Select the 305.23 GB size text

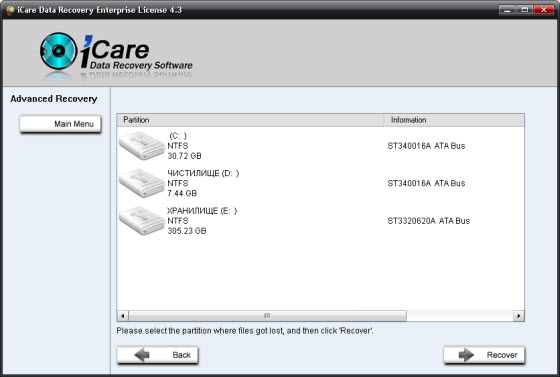[x=187, y=231]
